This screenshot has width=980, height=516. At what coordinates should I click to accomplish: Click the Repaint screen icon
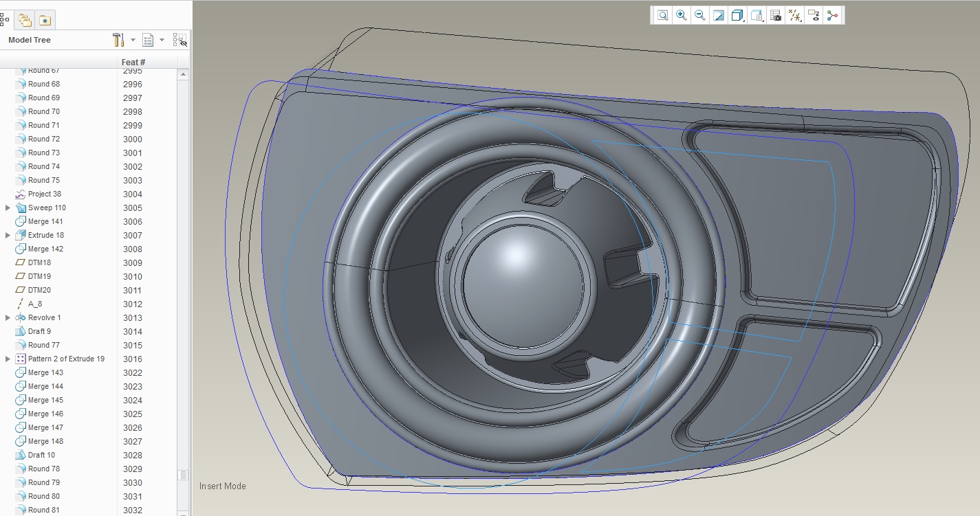[x=719, y=15]
